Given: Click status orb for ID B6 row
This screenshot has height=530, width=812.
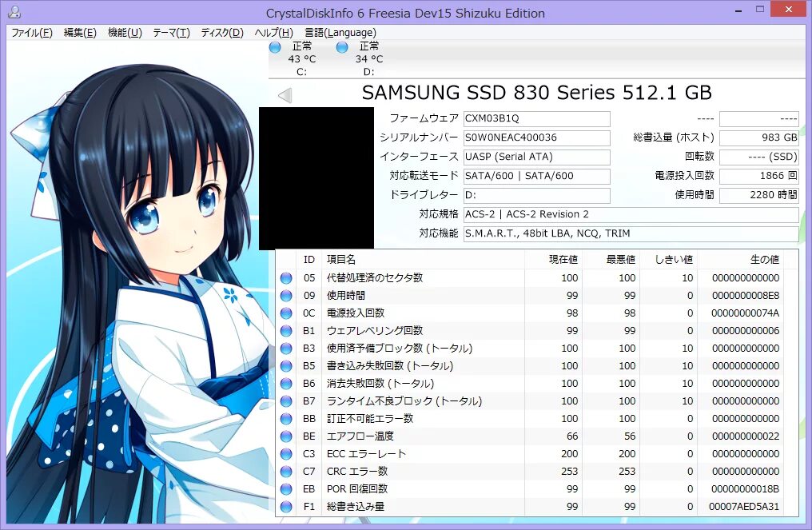Looking at the screenshot, I should (x=286, y=384).
